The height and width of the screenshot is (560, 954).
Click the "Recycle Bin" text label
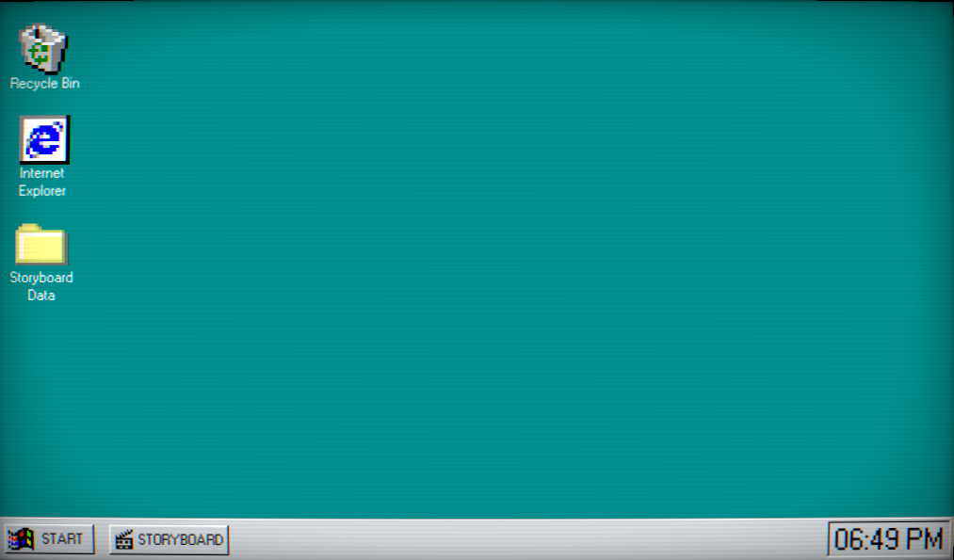[x=44, y=84]
